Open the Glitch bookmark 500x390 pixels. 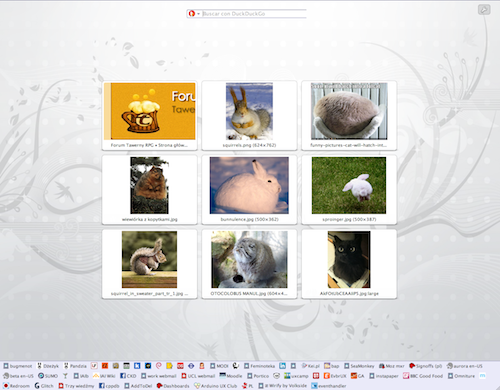pos(44,386)
